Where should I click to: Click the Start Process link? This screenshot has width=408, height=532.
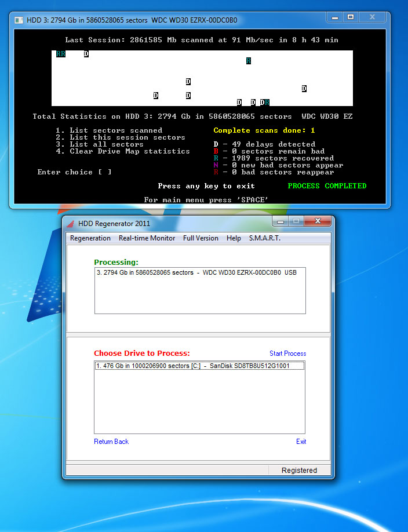pyautogui.click(x=288, y=354)
